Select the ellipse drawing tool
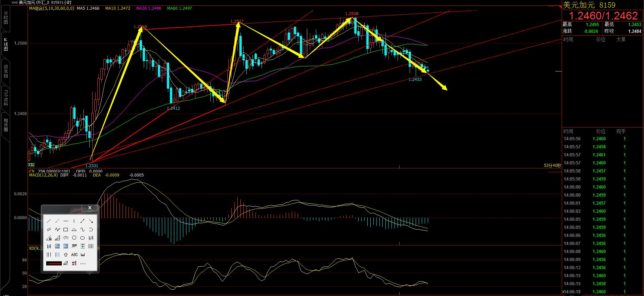 (82, 238)
